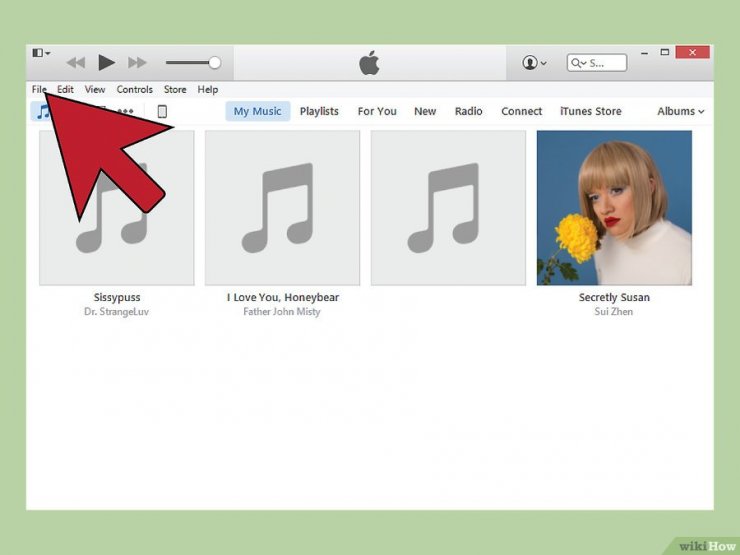Open the I Love You, Honeybear album artwork
The height and width of the screenshot is (555, 740).
click(x=282, y=208)
